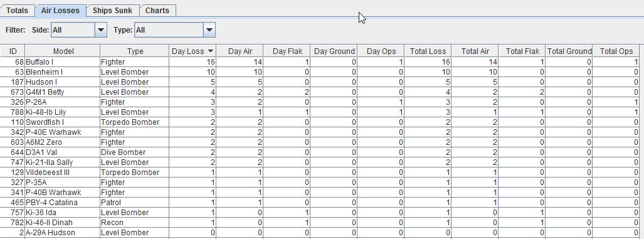Click ID cell 465
The height and width of the screenshot is (239, 644).
13,203
